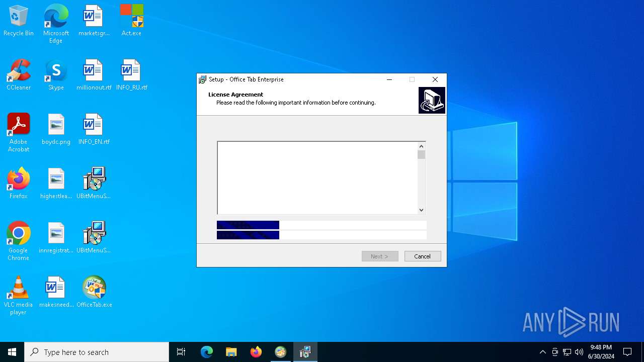This screenshot has height=362, width=644.
Task: Open the colorful round taskbar app icon
Action: coord(281,352)
